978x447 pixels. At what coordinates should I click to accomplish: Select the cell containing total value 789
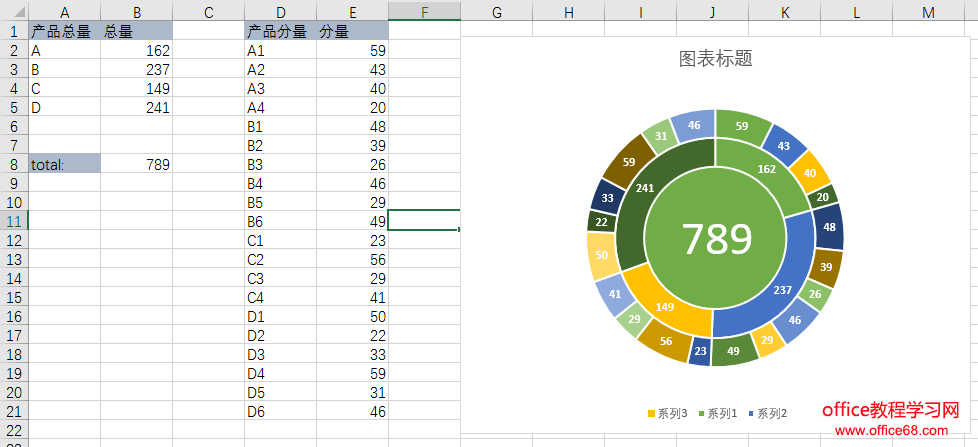point(136,164)
